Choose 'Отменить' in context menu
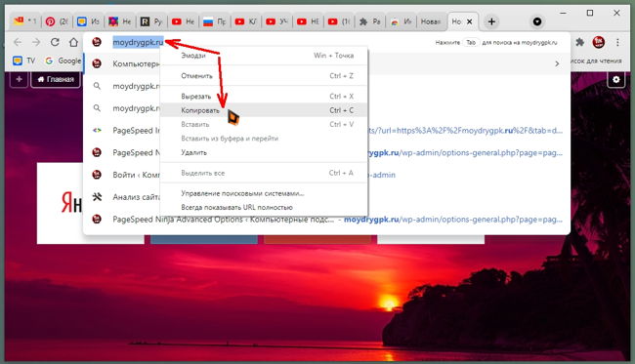635x364 pixels. 264,76
